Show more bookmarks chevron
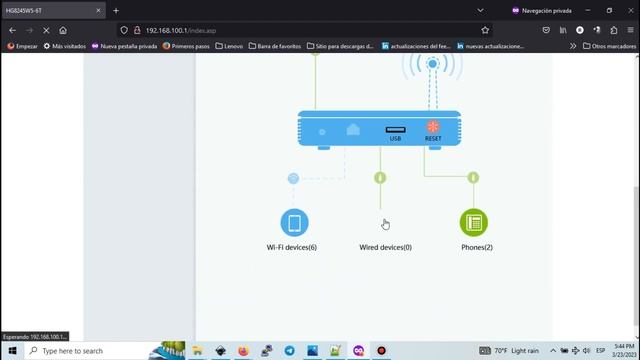The width and height of the screenshot is (640, 360). 573,46
